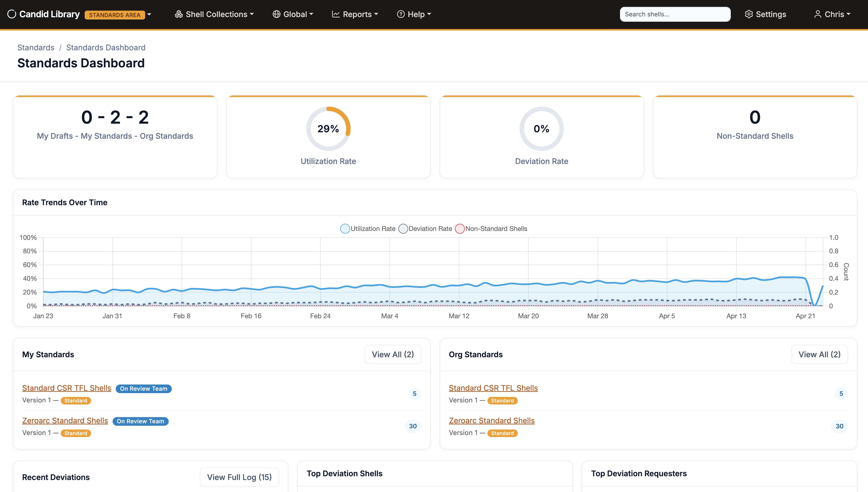This screenshot has height=492, width=868.
Task: Click the 0% Deviation Rate progress ring
Action: (x=541, y=129)
